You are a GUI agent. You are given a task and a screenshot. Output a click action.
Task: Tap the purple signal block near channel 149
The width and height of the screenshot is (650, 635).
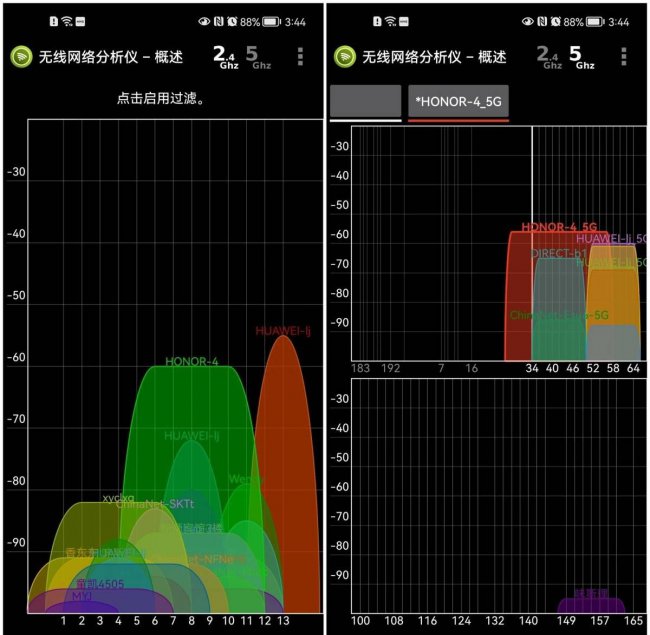coord(591,605)
